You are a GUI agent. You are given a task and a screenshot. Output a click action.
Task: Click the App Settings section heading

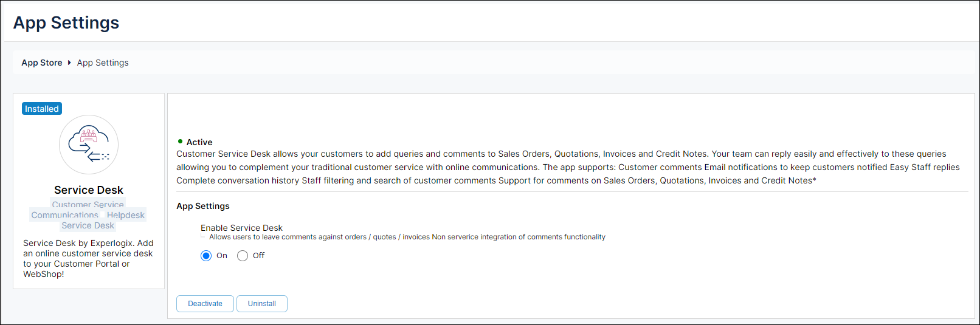[x=203, y=206]
